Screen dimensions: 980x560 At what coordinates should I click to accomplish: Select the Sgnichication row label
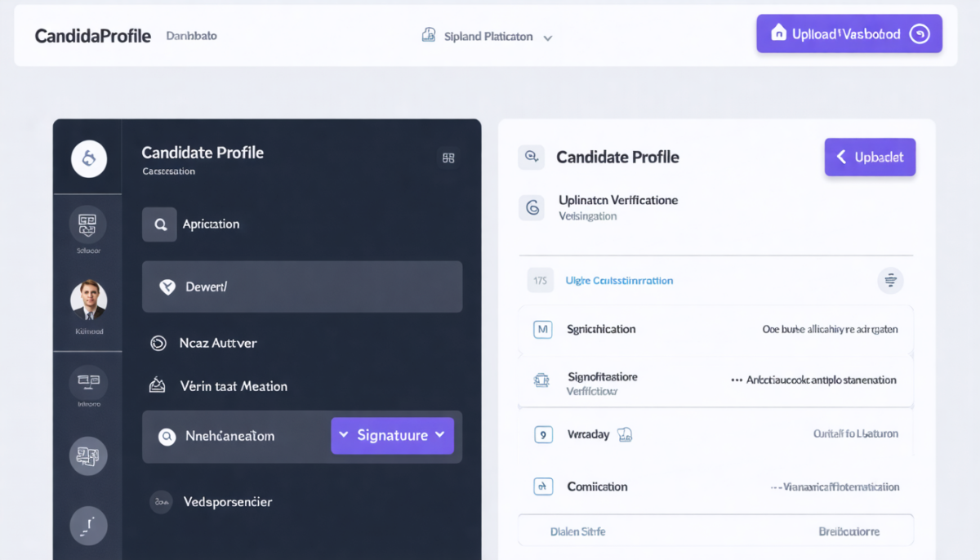pyautogui.click(x=601, y=329)
